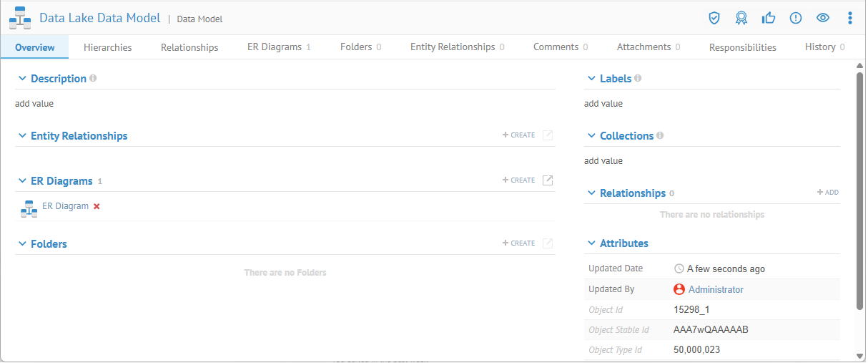Add a new relationship with Add button
Screen dimensions: 868x363
pyautogui.click(x=828, y=193)
